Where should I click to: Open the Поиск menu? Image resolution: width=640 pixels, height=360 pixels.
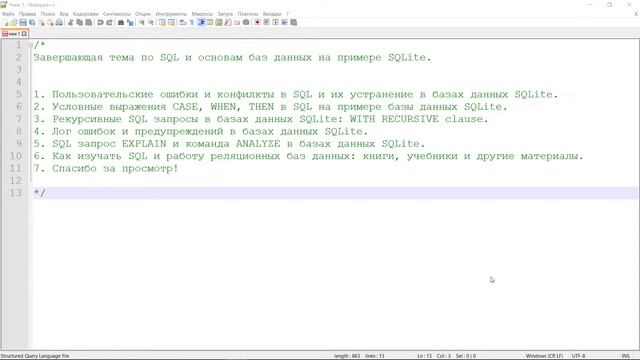[48, 14]
